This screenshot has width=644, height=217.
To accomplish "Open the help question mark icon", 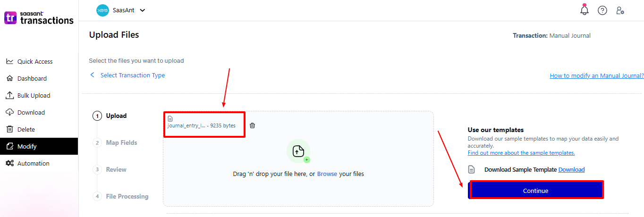I will (x=602, y=10).
